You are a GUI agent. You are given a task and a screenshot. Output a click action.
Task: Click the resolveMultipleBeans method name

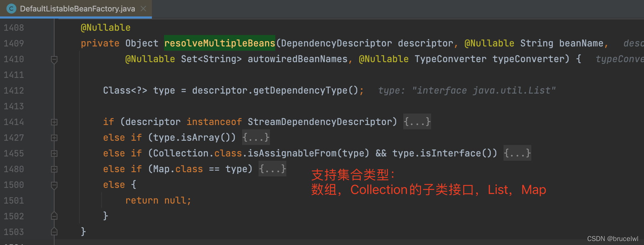tap(220, 43)
